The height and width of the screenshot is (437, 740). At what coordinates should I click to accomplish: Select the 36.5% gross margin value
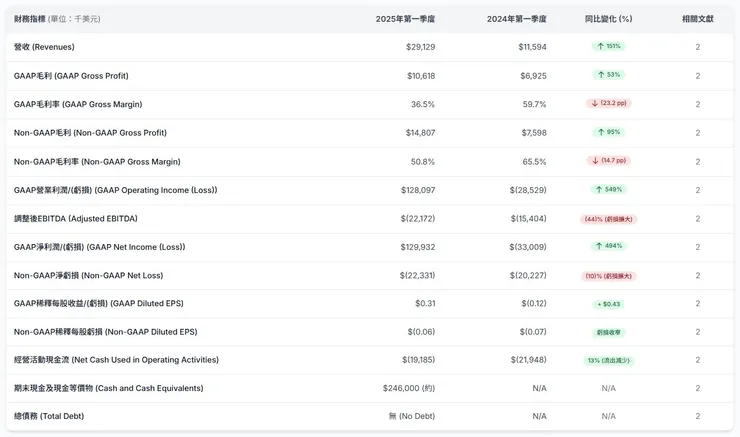tap(422, 104)
